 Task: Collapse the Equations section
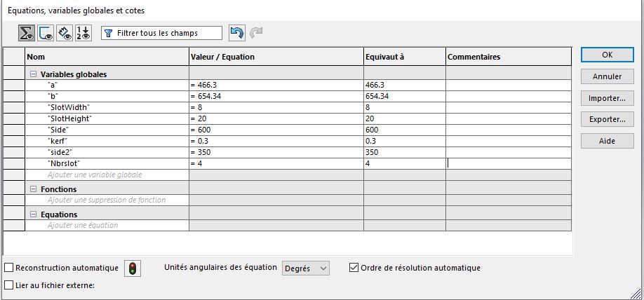coord(33,214)
